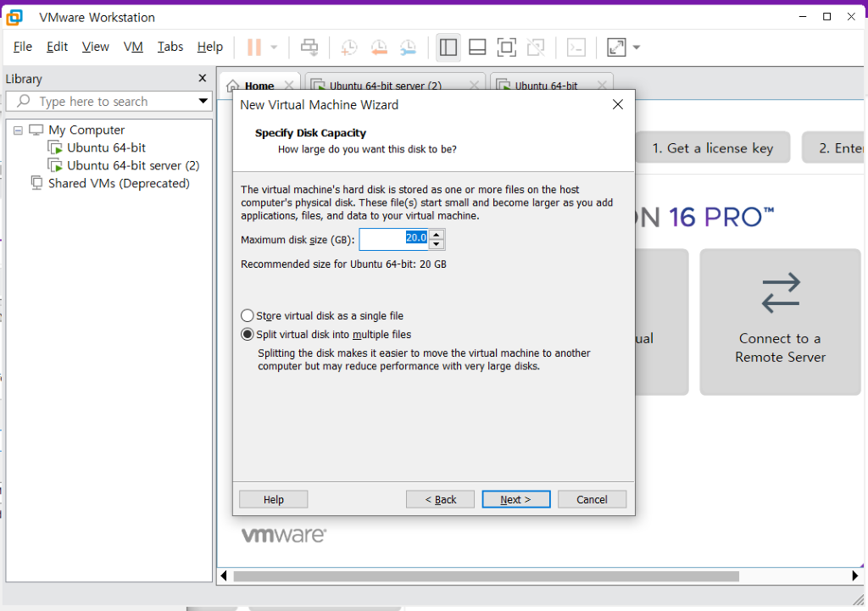Increase disk size with the up spinner arrow

pos(437,235)
